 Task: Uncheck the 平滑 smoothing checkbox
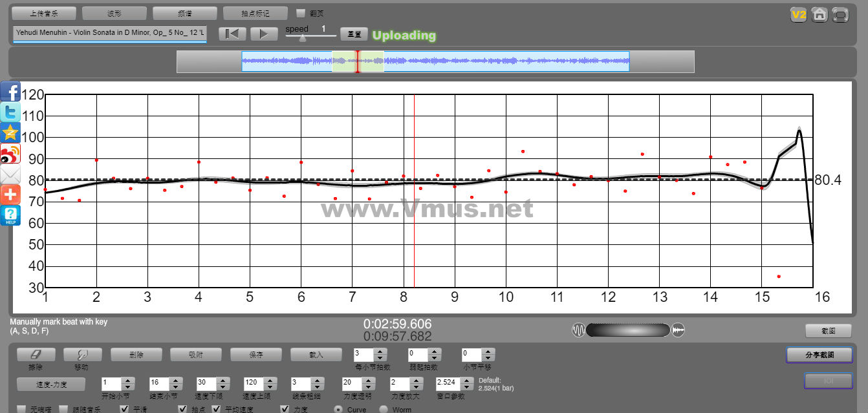point(125,409)
